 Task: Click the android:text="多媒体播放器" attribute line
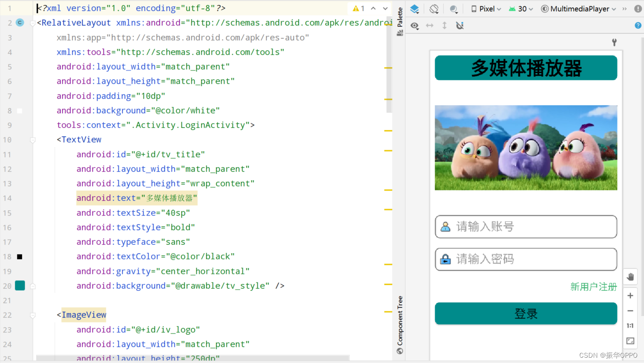coord(137,198)
